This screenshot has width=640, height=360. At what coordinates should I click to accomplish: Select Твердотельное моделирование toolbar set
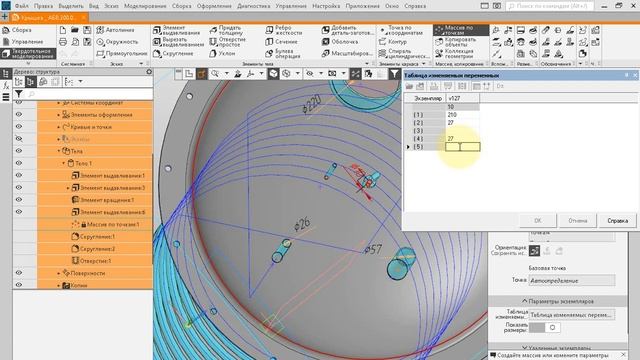pyautogui.click(x=28, y=53)
